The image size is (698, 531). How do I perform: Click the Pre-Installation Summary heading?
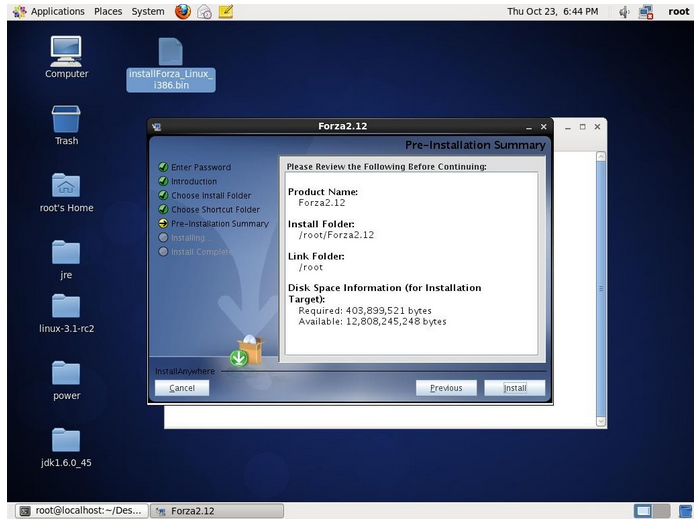coord(475,145)
